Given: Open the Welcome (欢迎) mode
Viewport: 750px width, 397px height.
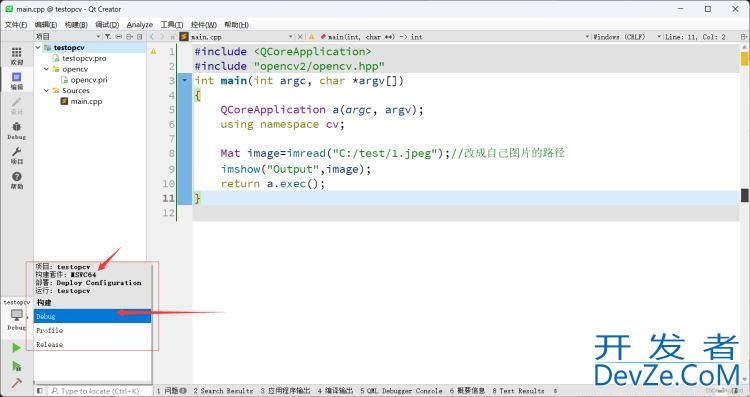Looking at the screenshot, I should 16,56.
